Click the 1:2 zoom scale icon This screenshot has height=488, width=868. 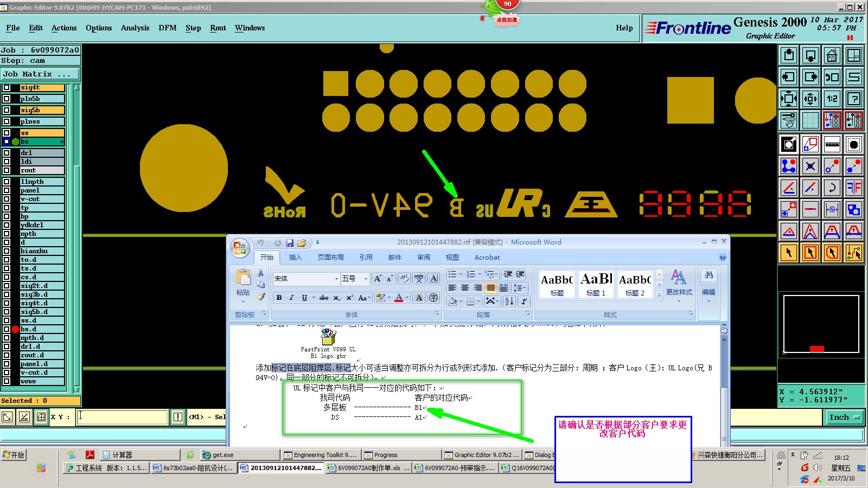point(832,99)
